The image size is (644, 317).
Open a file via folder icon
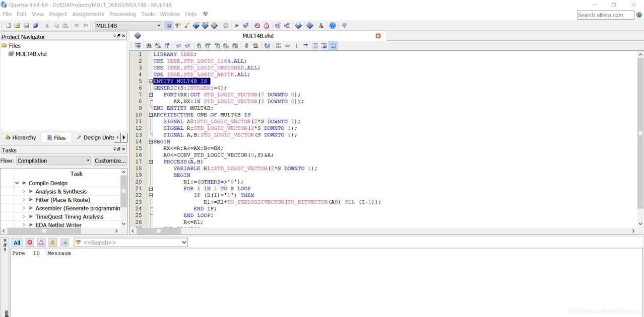[x=17, y=26]
